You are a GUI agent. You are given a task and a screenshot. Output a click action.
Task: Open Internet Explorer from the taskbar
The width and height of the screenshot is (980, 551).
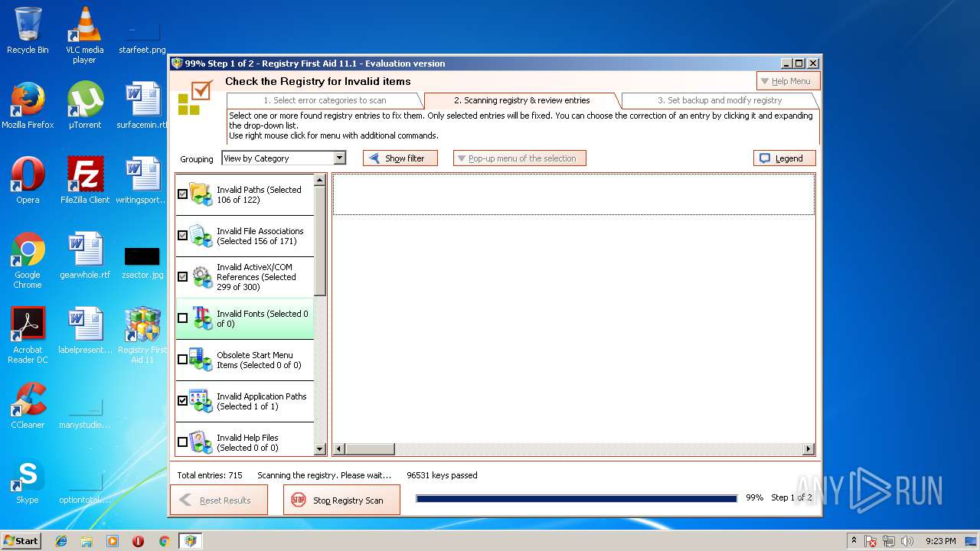pyautogui.click(x=61, y=541)
